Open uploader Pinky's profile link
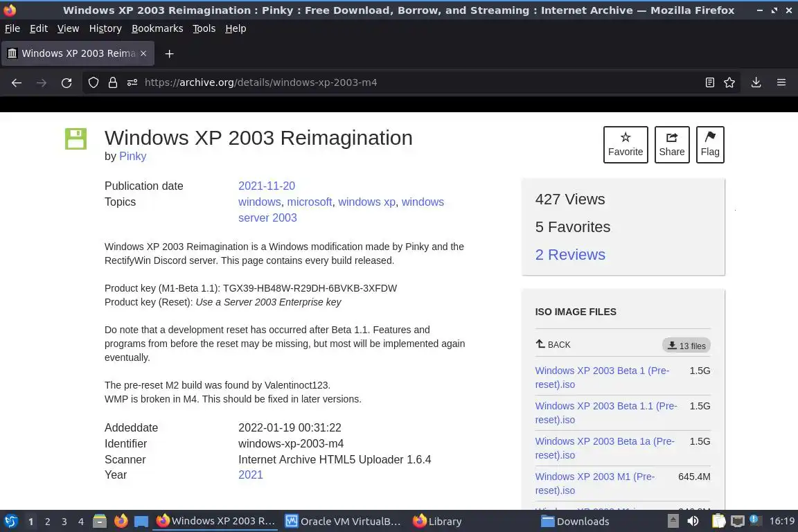Screen dimensions: 798x532 (132, 157)
